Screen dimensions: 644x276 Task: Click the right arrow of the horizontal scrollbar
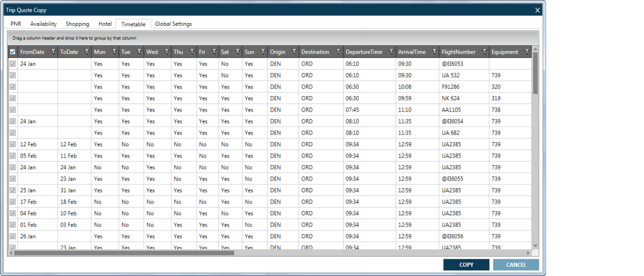pos(528,252)
